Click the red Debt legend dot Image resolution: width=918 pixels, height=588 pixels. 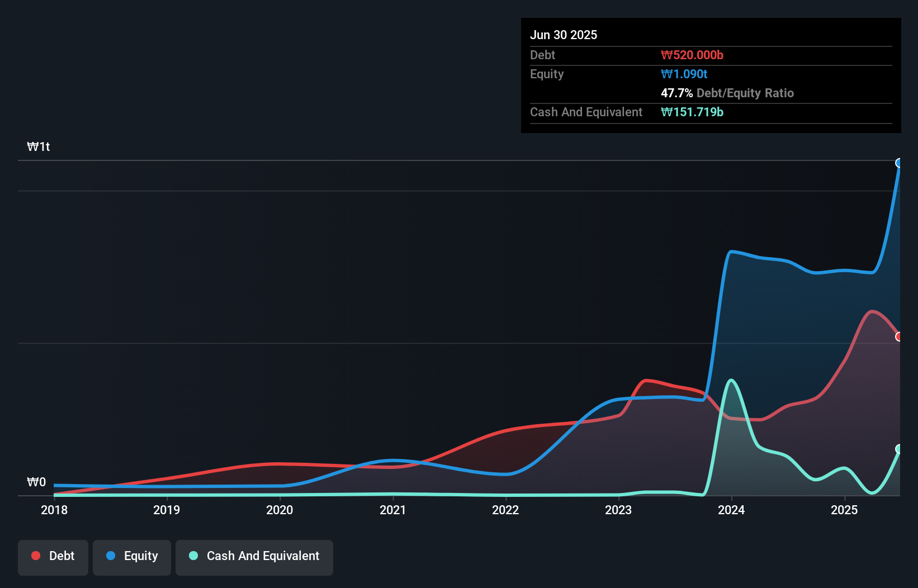(x=35, y=556)
